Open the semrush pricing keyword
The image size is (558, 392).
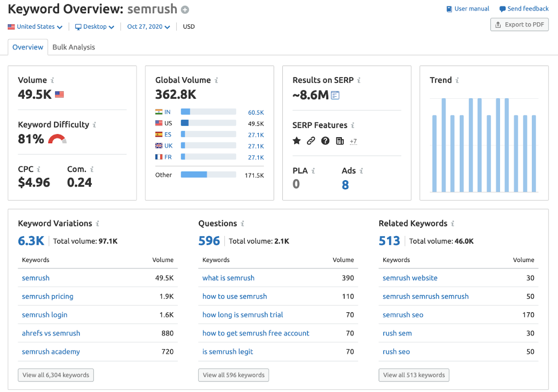pos(48,296)
